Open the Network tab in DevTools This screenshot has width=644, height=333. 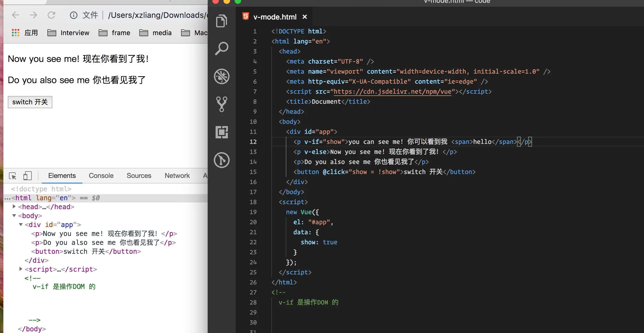(x=177, y=176)
